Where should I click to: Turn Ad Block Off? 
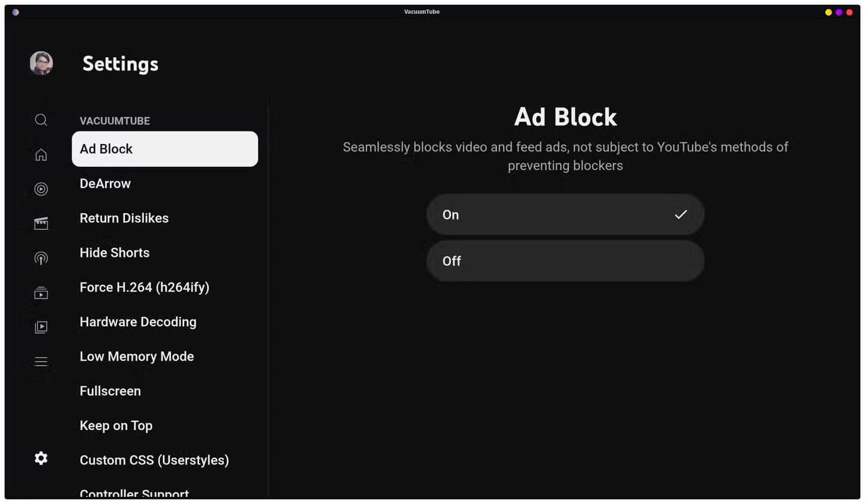click(565, 261)
